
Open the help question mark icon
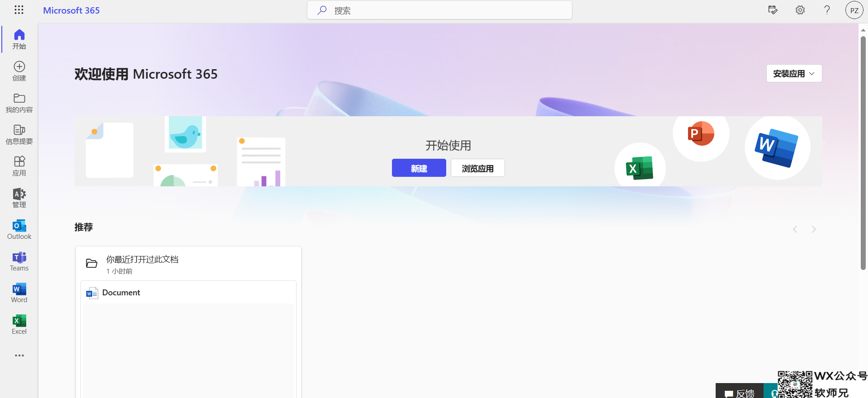(x=827, y=10)
